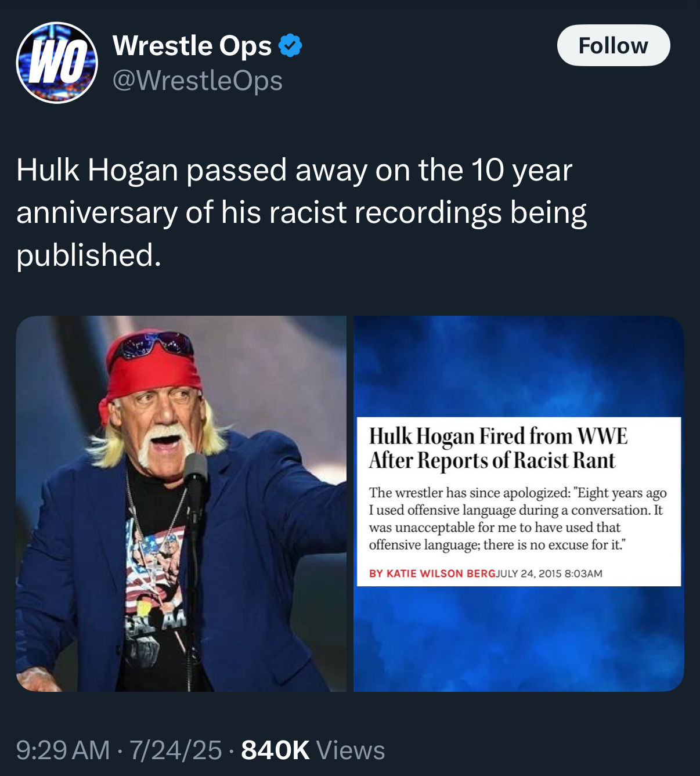This screenshot has height=776, width=700.
Task: Click the Katie Wilson Berg byline
Action: (432, 573)
